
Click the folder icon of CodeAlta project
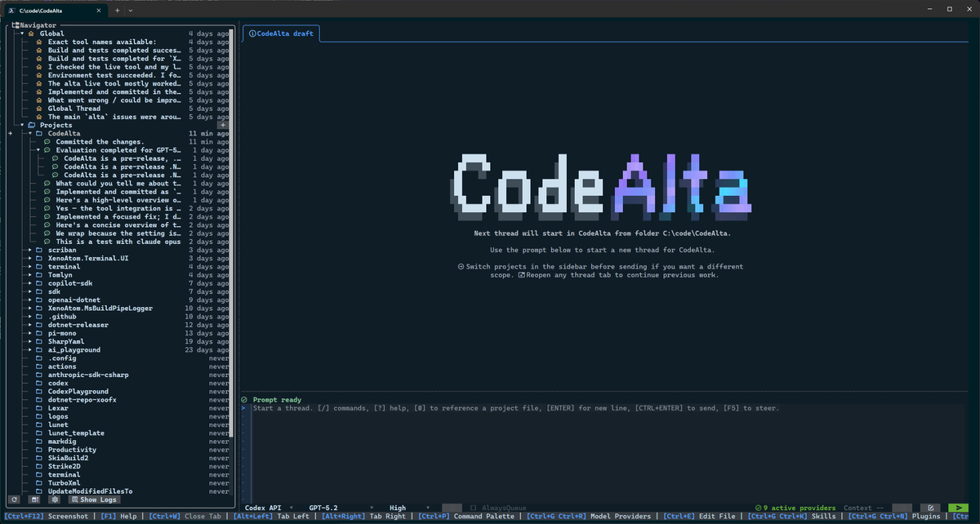(x=39, y=133)
